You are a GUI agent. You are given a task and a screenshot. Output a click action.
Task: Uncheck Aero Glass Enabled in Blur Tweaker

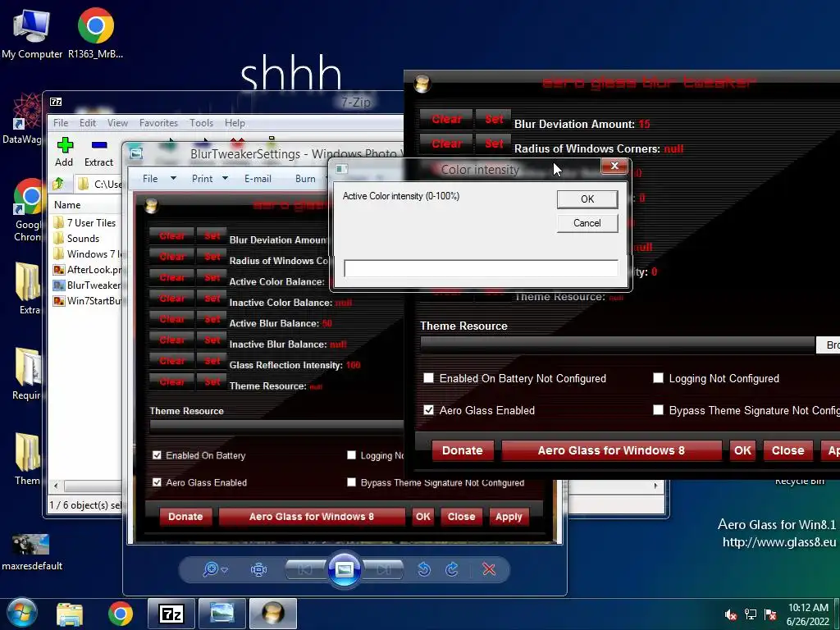click(x=428, y=410)
